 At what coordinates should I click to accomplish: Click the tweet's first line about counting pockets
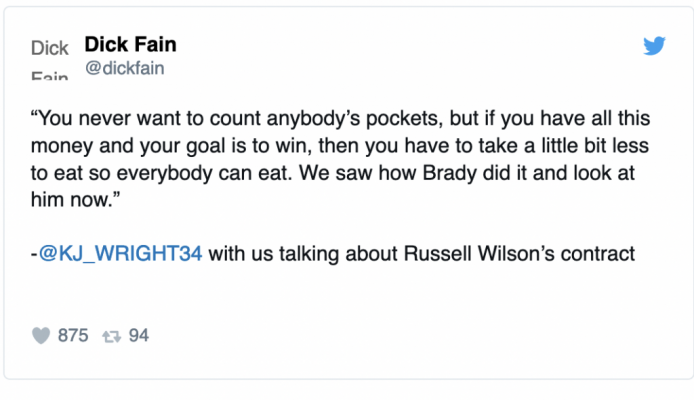click(340, 119)
